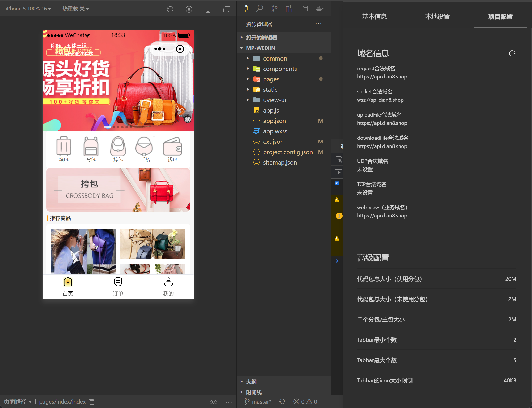Viewport: 532px width, 408px height.
Task: Open the search panel icon
Action: coord(259,9)
